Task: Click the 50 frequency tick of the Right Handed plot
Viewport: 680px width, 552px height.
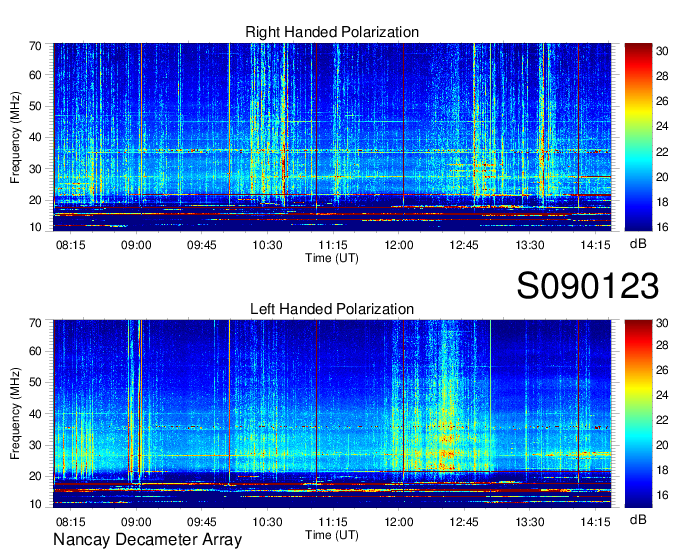Action: pos(35,106)
